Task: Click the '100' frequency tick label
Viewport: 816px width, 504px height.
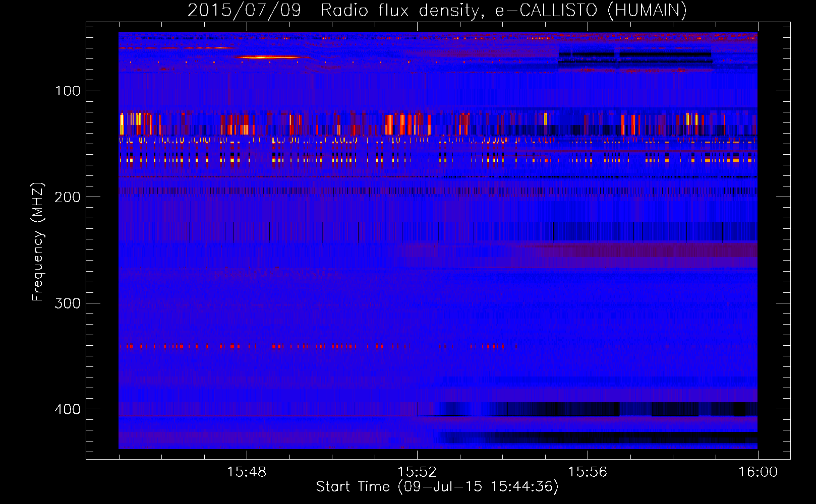Action: [x=68, y=91]
